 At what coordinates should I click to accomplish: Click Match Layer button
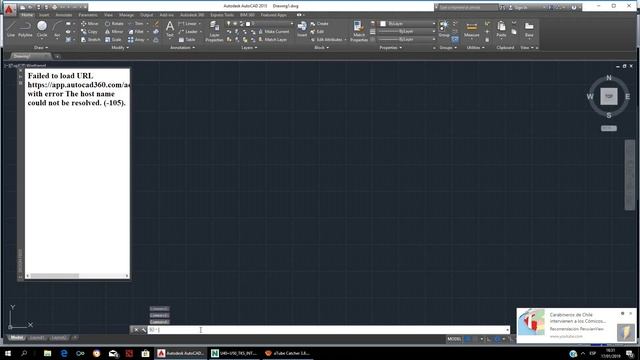point(273,40)
